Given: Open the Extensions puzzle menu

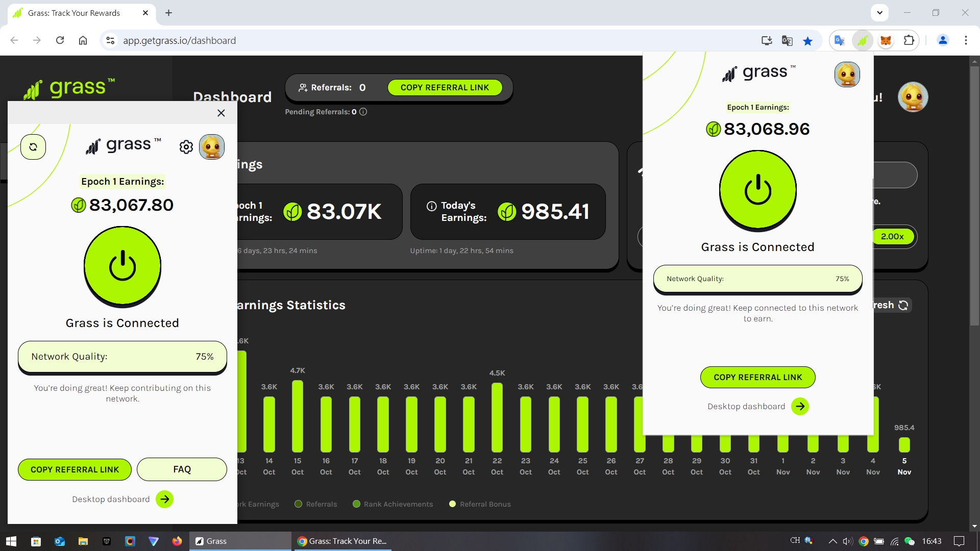Looking at the screenshot, I should tap(909, 40).
